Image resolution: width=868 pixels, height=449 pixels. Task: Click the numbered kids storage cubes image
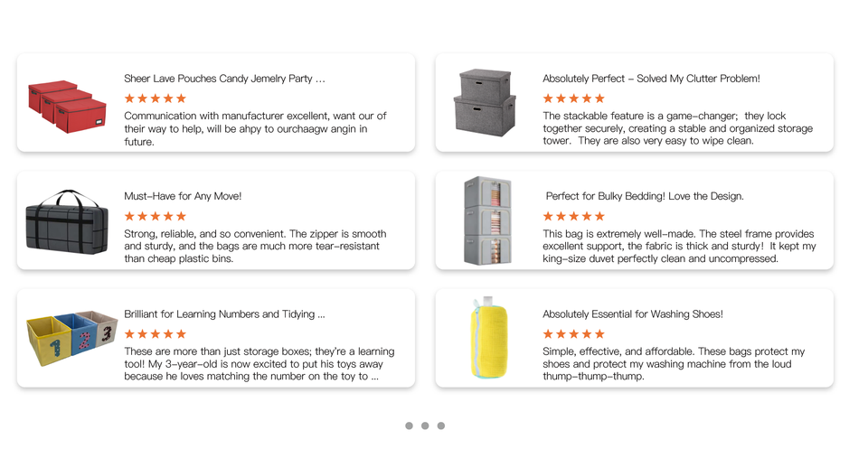(x=71, y=338)
